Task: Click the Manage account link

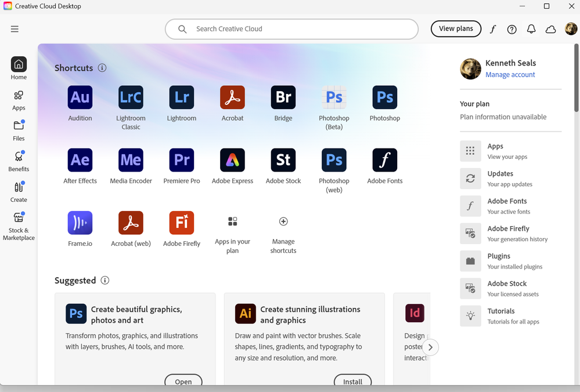Action: [510, 75]
